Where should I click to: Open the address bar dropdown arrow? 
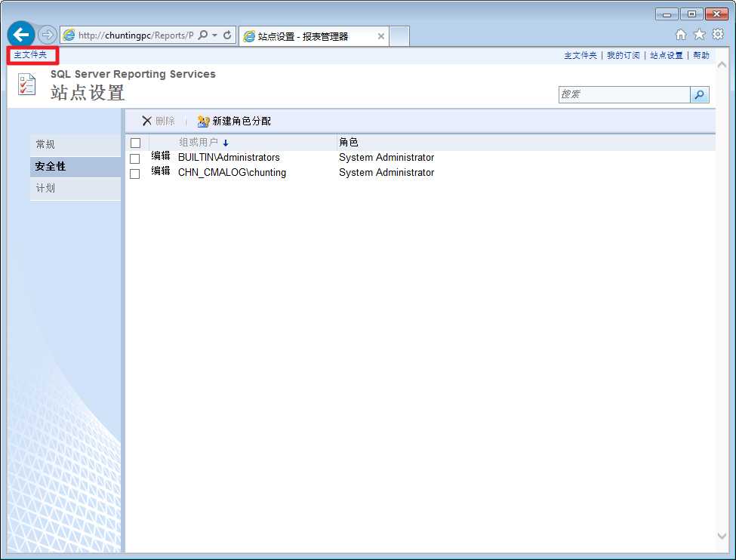(x=215, y=35)
